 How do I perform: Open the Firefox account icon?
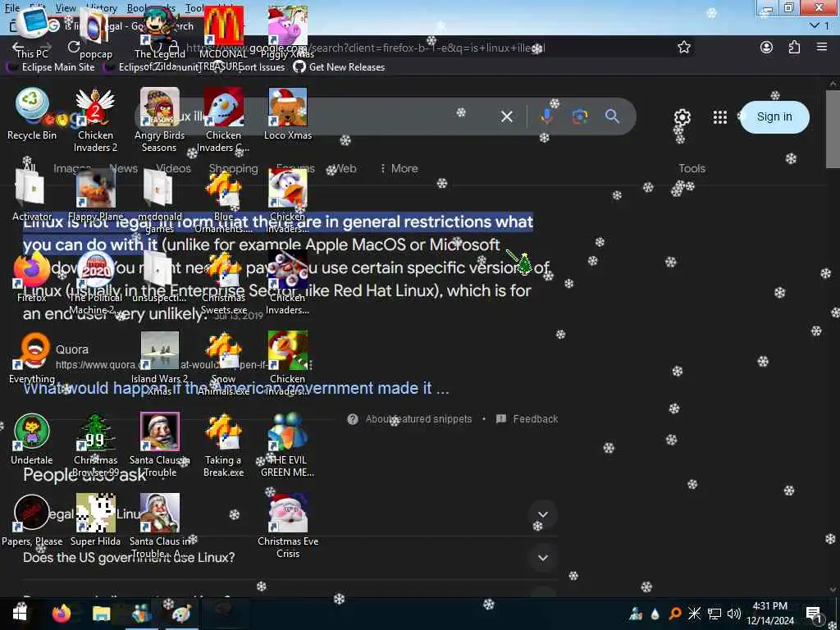click(x=767, y=47)
